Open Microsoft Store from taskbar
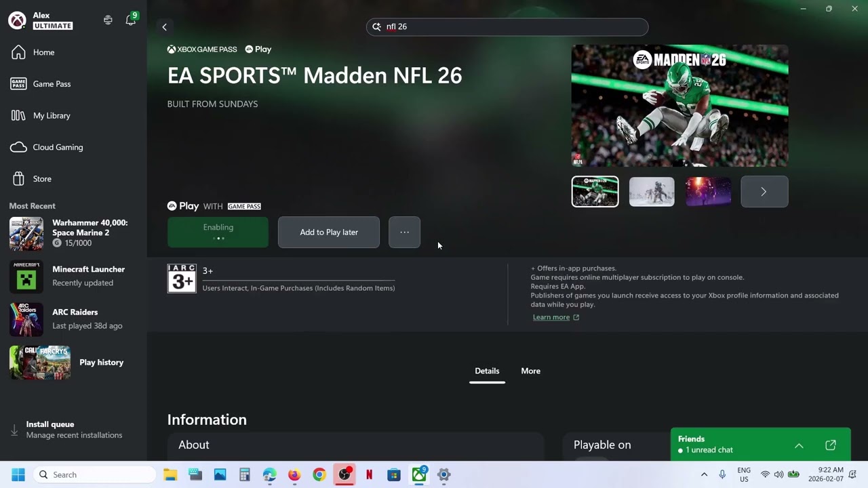Viewport: 868px width, 488px height. point(394,474)
